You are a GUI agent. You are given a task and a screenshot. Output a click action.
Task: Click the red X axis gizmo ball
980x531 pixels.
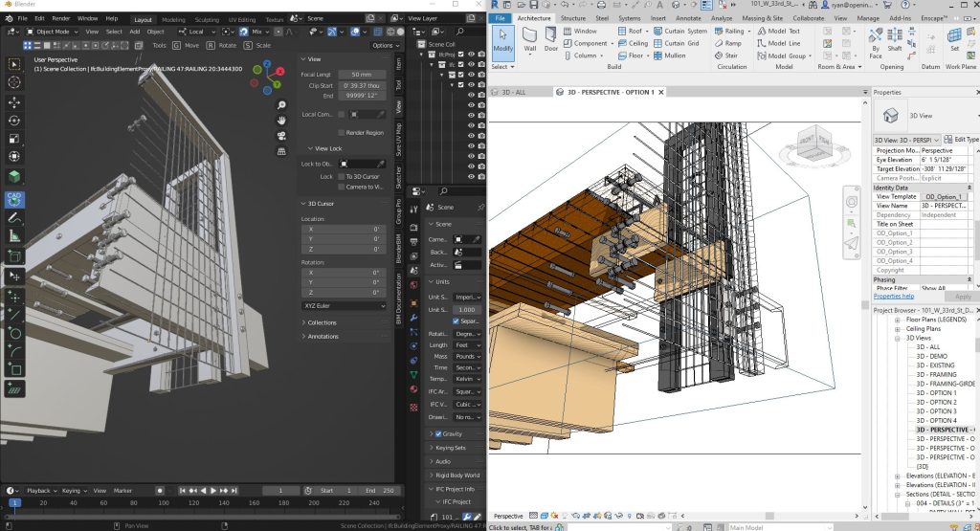click(280, 72)
